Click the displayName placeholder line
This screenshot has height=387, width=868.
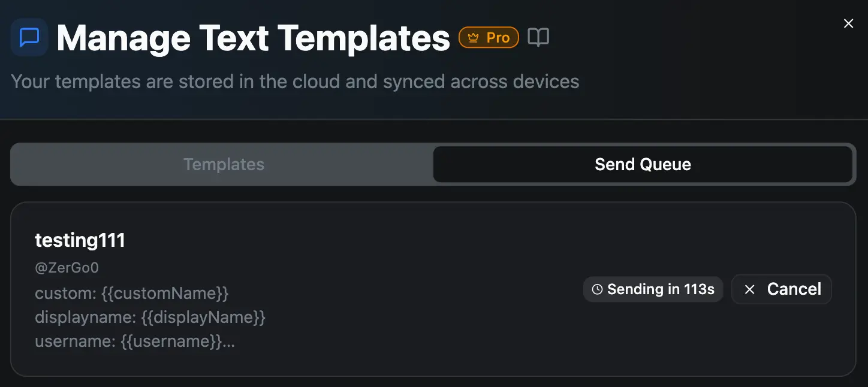click(150, 317)
